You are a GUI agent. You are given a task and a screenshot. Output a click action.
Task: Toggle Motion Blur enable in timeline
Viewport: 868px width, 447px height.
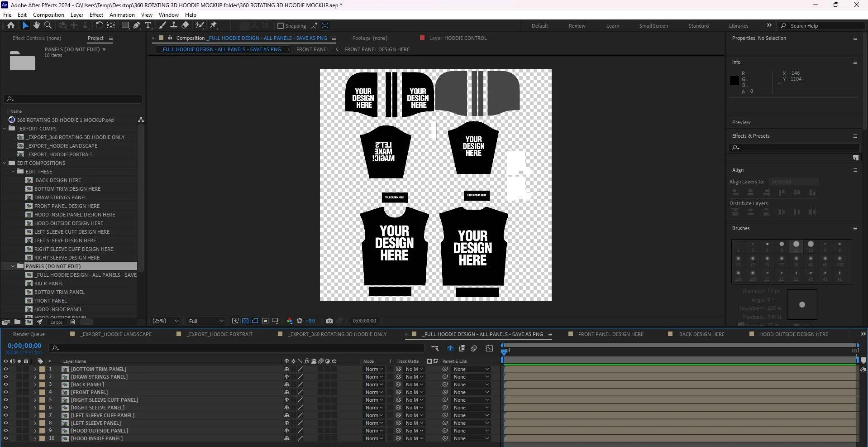474,348
